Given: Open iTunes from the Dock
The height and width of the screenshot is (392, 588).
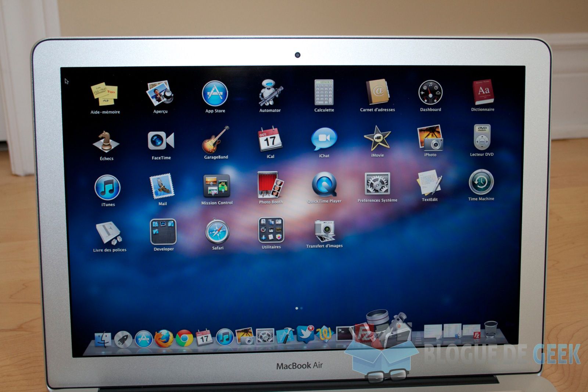Looking at the screenshot, I should pos(225,337).
